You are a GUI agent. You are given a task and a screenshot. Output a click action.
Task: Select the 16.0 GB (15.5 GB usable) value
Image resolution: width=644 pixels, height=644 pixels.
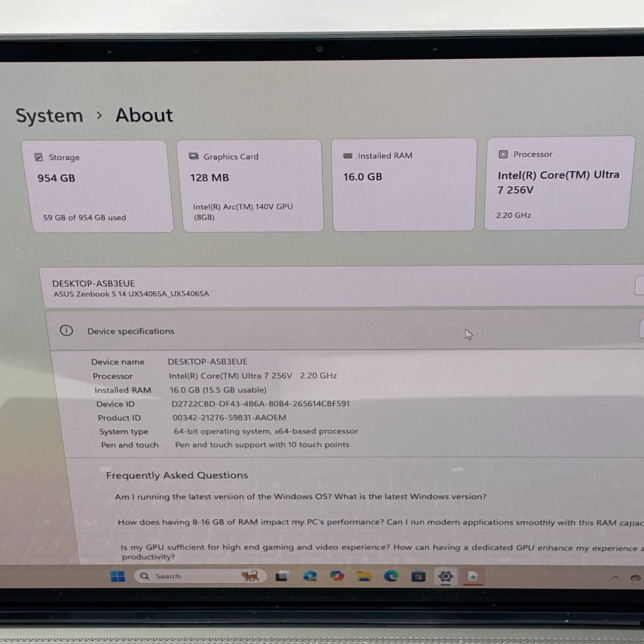(x=218, y=390)
